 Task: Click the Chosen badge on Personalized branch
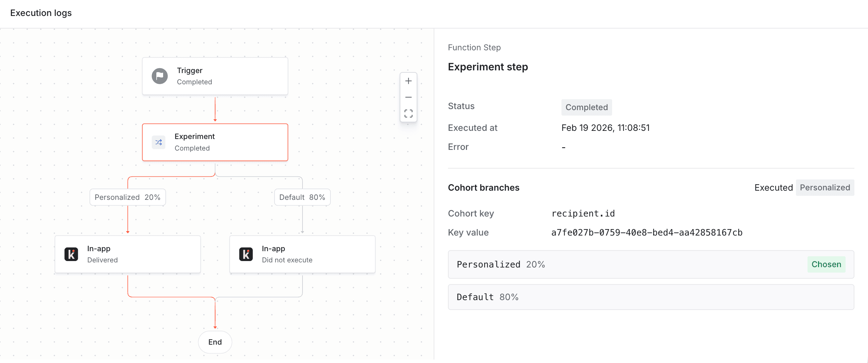[x=826, y=264]
